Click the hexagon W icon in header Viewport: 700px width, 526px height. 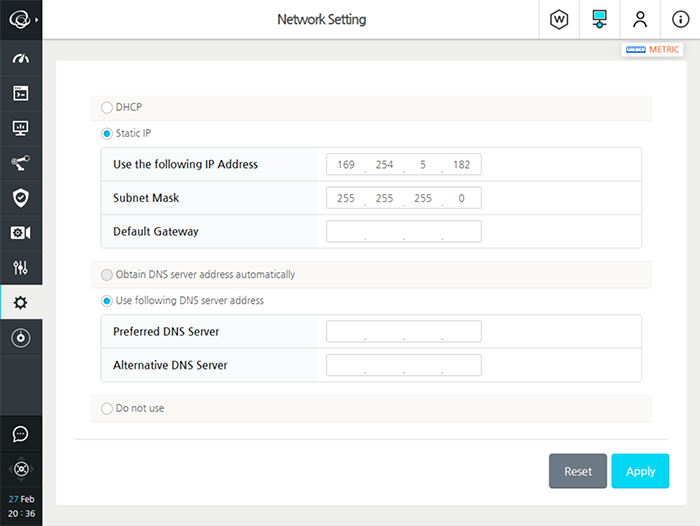tap(559, 20)
